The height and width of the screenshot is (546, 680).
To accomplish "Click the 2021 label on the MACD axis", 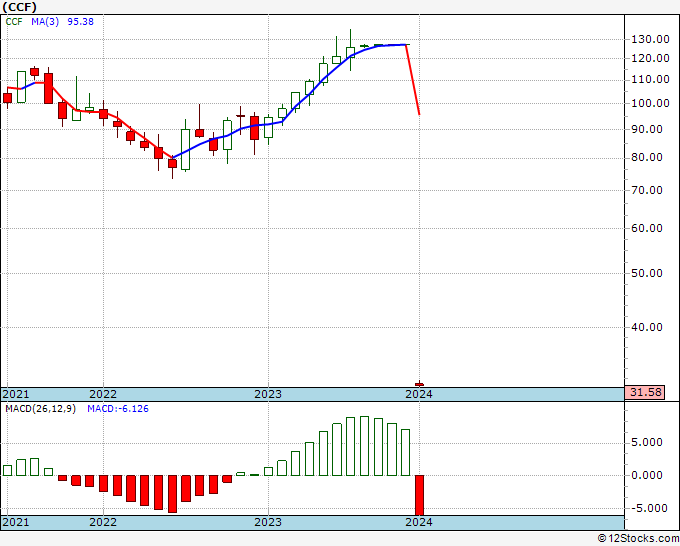I will [x=16, y=522].
